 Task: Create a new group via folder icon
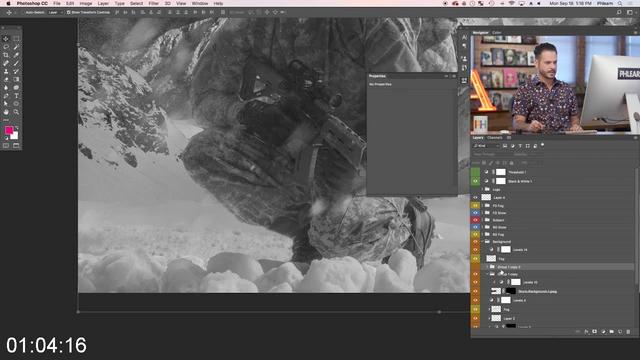tap(611, 332)
